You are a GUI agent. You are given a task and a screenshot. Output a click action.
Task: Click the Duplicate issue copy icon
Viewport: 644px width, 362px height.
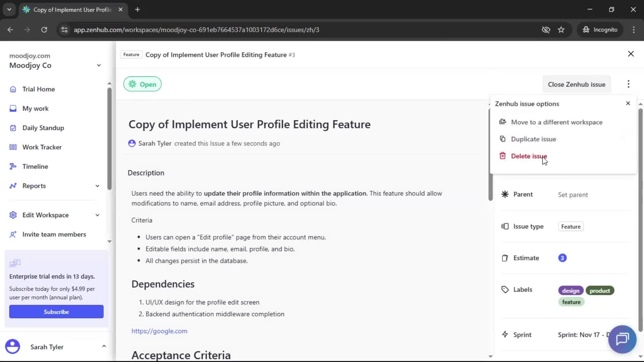pos(503,139)
